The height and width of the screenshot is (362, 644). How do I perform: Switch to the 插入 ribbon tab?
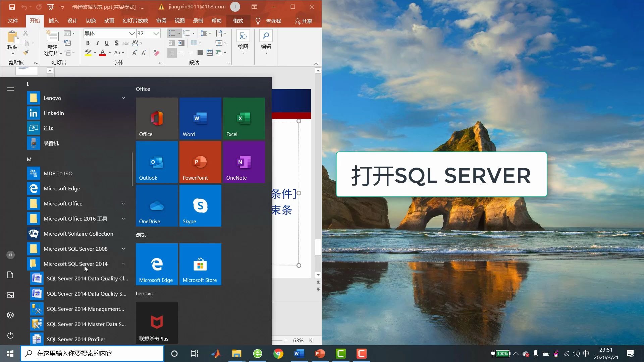pos(53,21)
